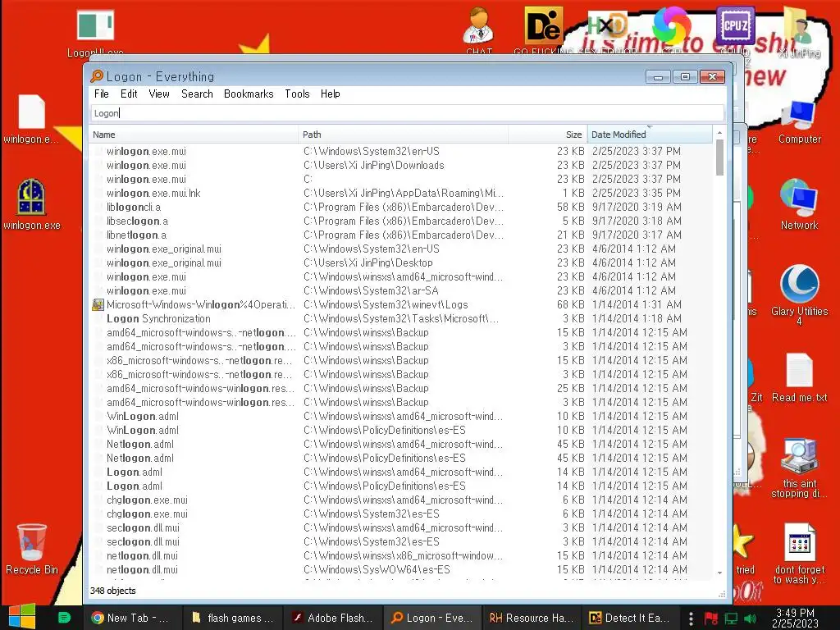
Task: Select Logon.adml in PolicyDefinitions\es-ES
Action: (402, 486)
